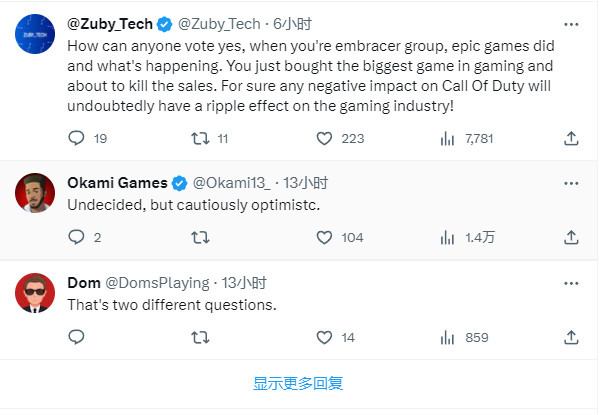Open the Okami Games display name link
This screenshot has width=613, height=415.
[x=116, y=183]
